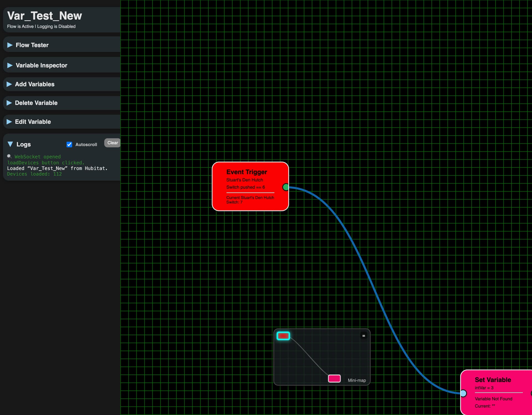Expand the Add Variables section
The width and height of the screenshot is (532, 415).
[35, 84]
